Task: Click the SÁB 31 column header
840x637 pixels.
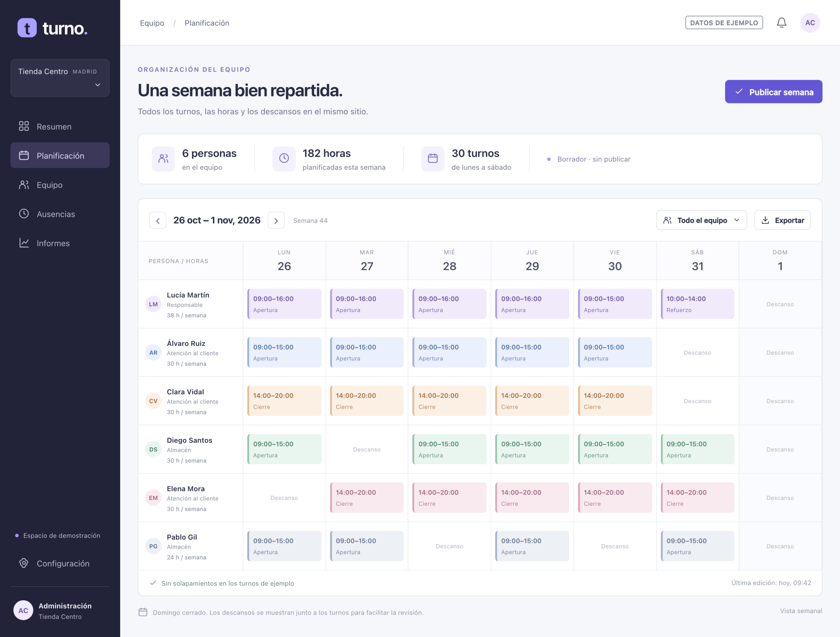Action: click(697, 261)
